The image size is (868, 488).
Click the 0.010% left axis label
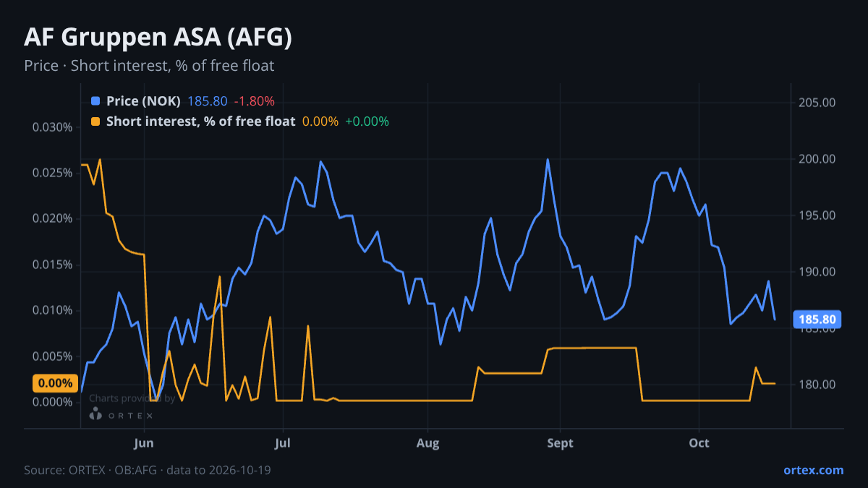[x=53, y=310]
